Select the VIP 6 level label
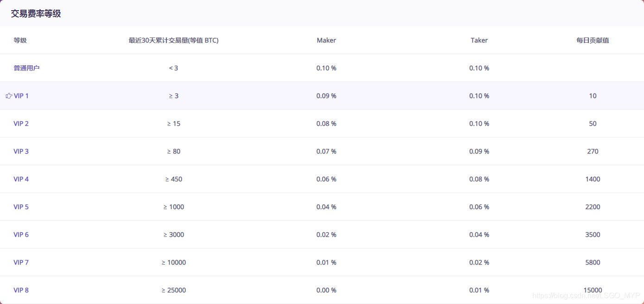This screenshot has height=304, width=644. 21,235
